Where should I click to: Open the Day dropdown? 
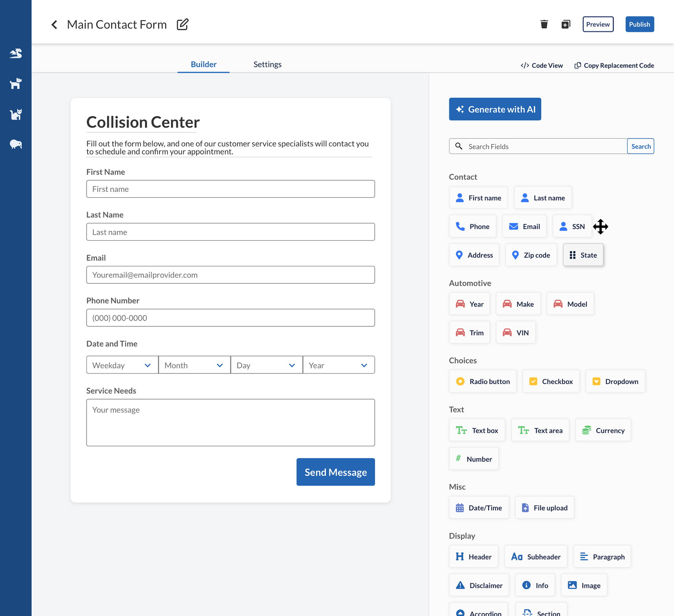[x=266, y=365]
